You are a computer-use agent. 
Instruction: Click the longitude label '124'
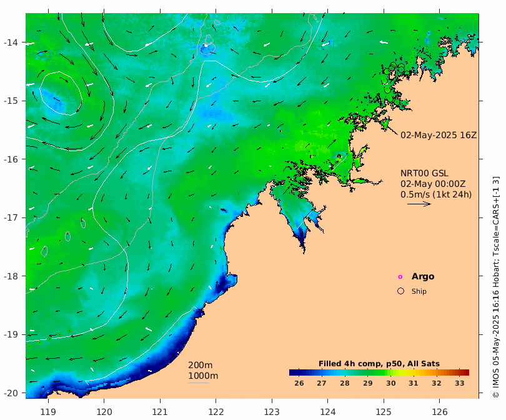click(328, 412)
